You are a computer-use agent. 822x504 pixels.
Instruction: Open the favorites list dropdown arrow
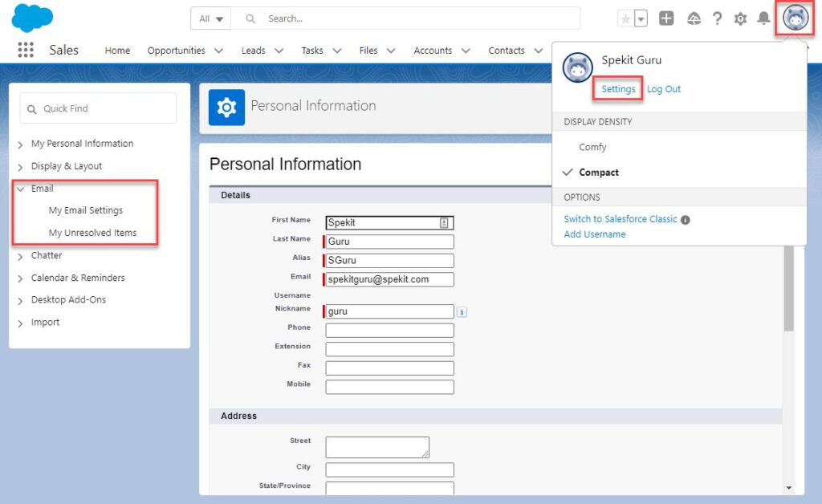pyautogui.click(x=641, y=19)
